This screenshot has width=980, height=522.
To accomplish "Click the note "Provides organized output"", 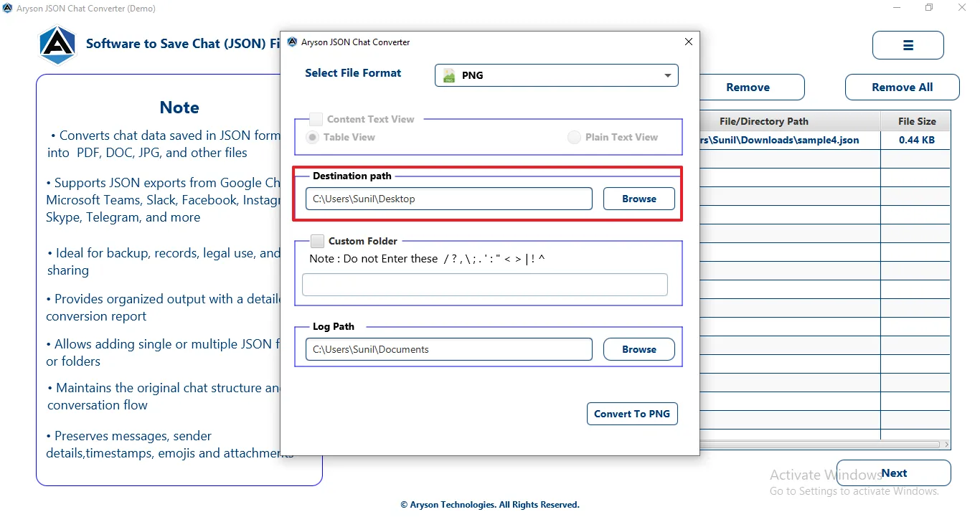I will tap(164, 308).
